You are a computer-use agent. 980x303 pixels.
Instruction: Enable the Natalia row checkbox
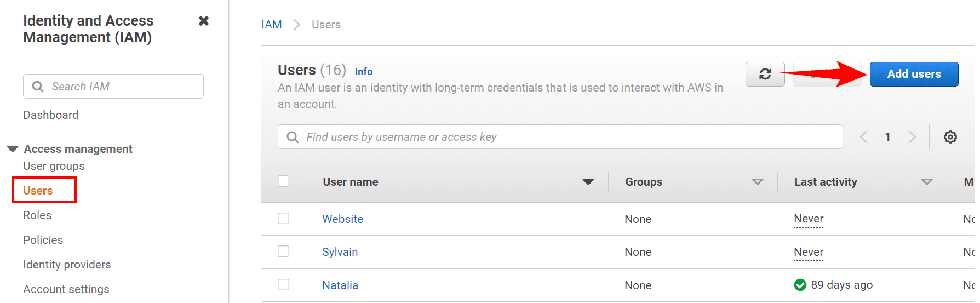pos(283,284)
